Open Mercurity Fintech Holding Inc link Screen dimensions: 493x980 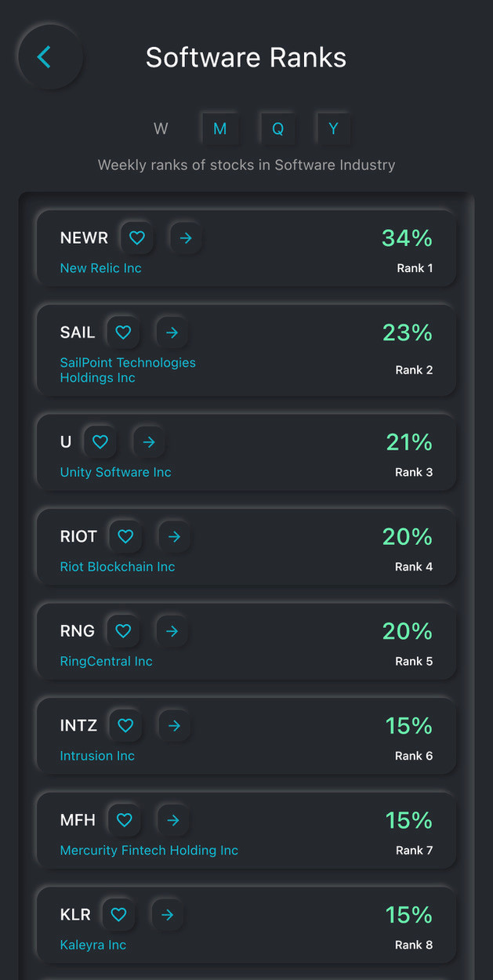pos(149,851)
